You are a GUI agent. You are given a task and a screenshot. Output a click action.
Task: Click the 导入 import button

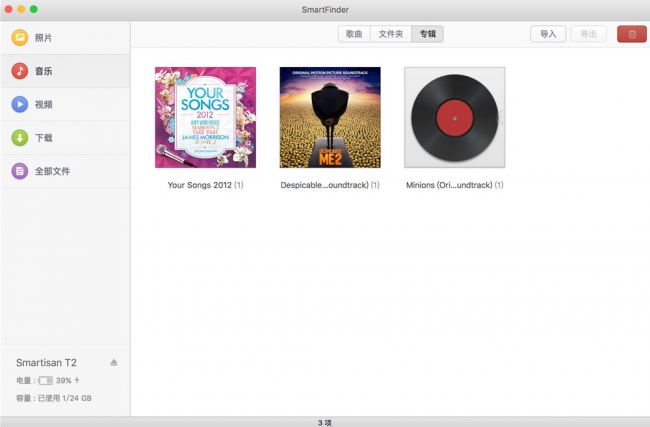click(x=548, y=34)
